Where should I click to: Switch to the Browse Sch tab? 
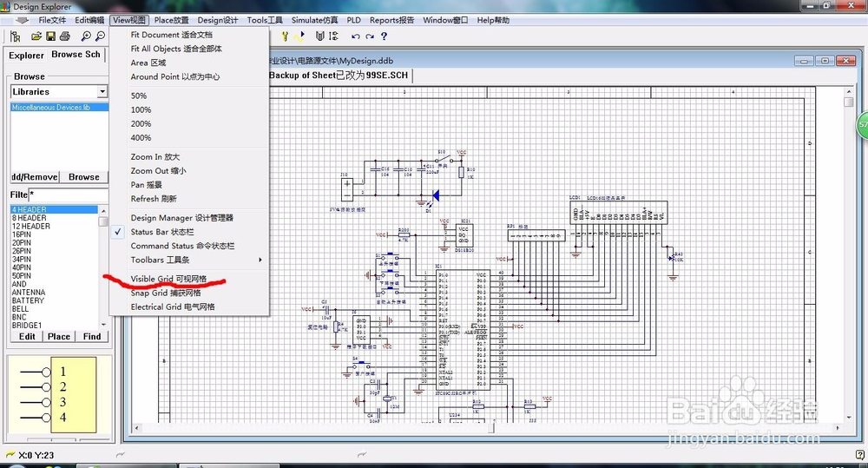point(76,55)
